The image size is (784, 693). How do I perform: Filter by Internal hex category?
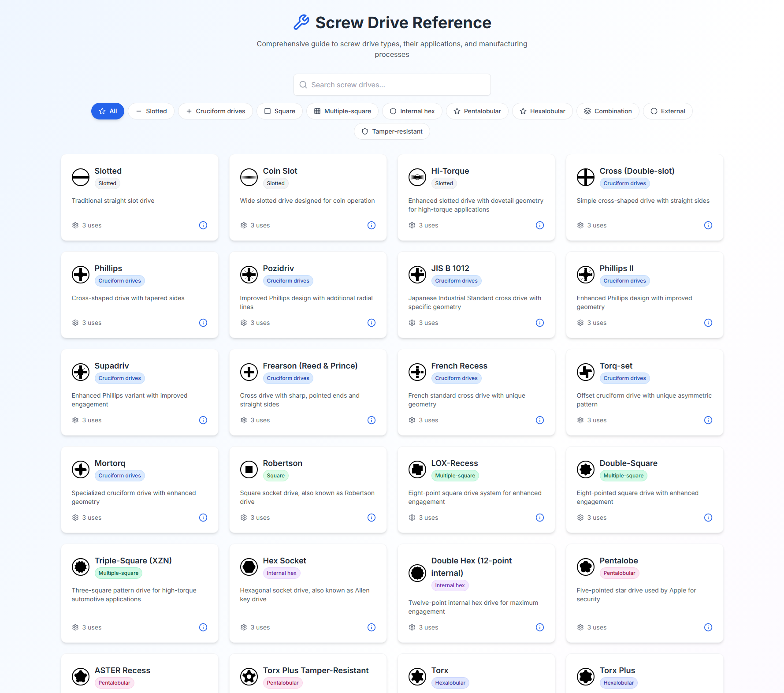(412, 111)
